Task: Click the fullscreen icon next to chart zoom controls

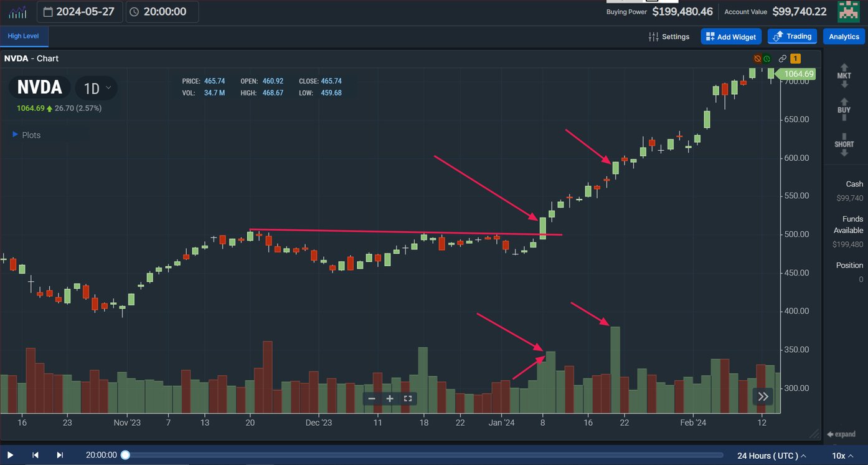Action: [x=408, y=398]
